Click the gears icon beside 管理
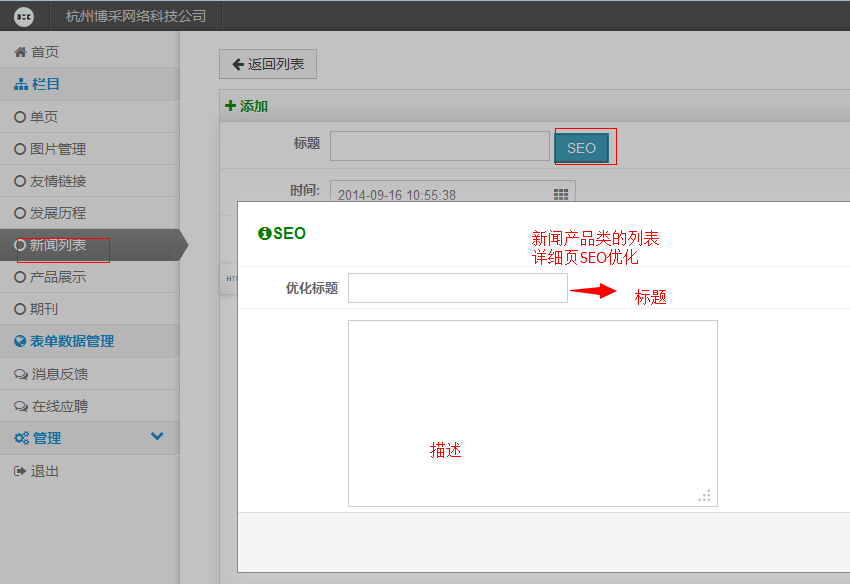Viewport: 850px width, 584px height. pyautogui.click(x=21, y=438)
